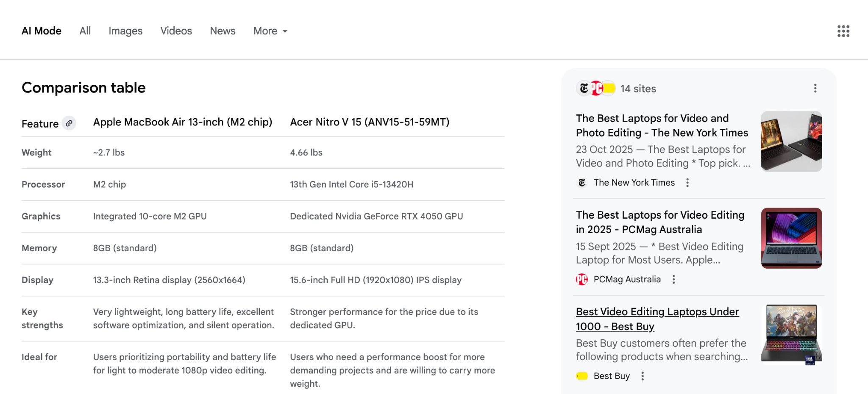Image resolution: width=868 pixels, height=394 pixels.
Task: Switch to the All results tab
Action: point(85,31)
